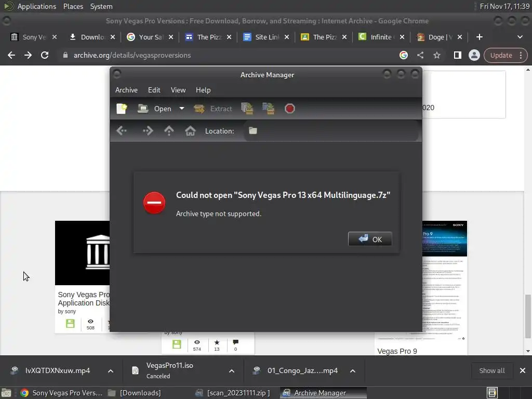Expand options for IvXQTDXNxuw.mp4 download
532x399 pixels.
pyautogui.click(x=111, y=371)
